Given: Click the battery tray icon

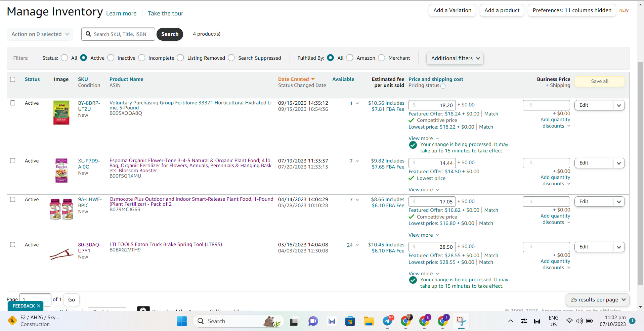Looking at the screenshot, I should 590,321.
